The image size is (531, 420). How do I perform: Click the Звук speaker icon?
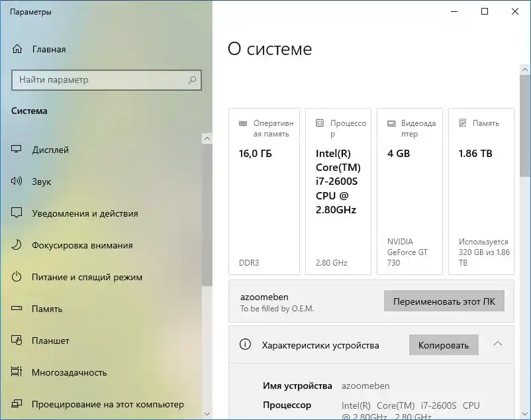pyautogui.click(x=17, y=181)
